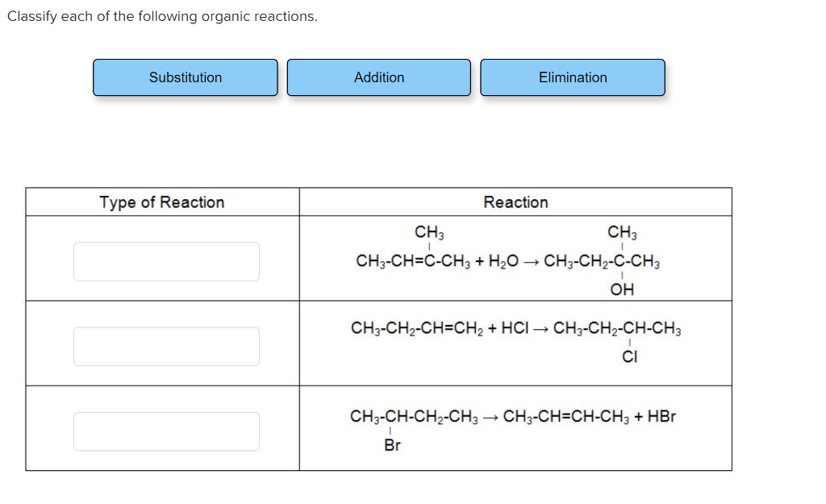Click the Substitution classification button
Image resolution: width=826 pixels, height=504 pixels.
point(185,77)
